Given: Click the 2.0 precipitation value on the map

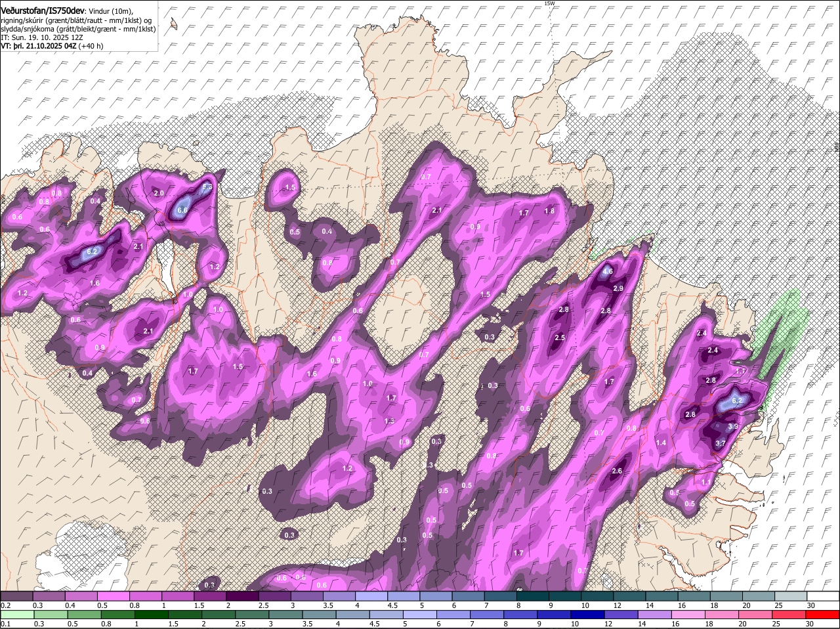Looking at the screenshot, I should pyautogui.click(x=159, y=194).
